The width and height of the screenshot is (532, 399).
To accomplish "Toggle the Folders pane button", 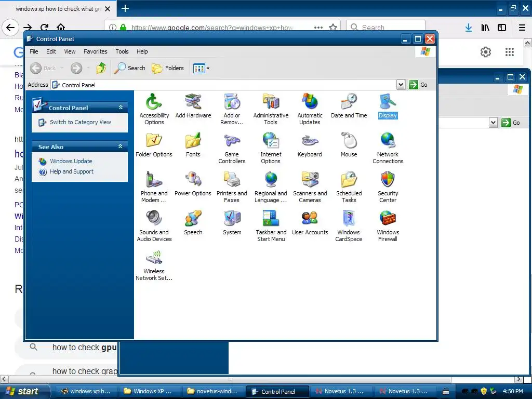I will 168,68.
